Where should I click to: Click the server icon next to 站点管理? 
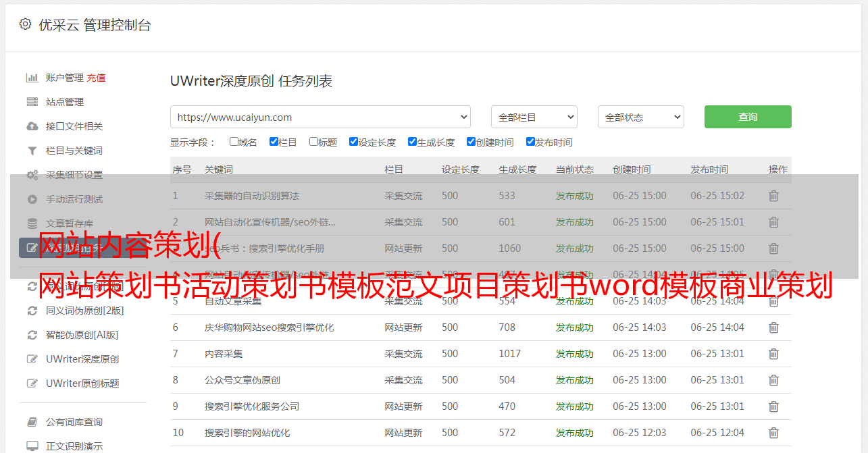coord(32,102)
